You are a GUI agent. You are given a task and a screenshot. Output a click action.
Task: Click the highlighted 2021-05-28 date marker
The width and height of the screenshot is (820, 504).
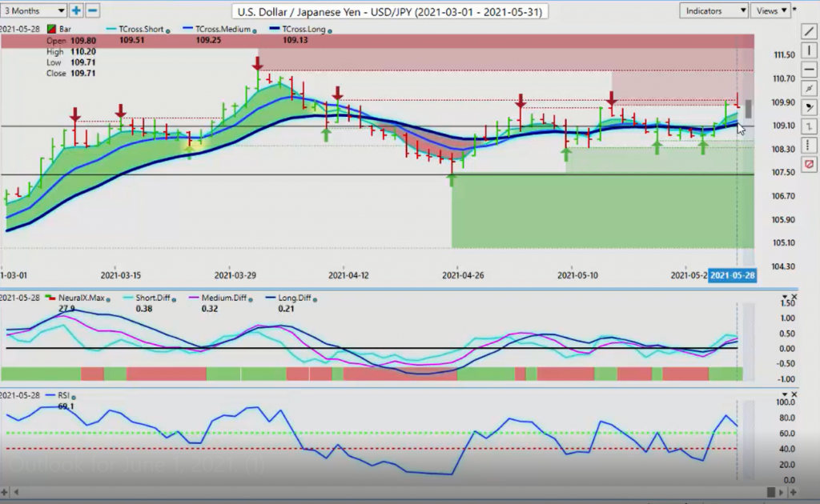coord(731,274)
